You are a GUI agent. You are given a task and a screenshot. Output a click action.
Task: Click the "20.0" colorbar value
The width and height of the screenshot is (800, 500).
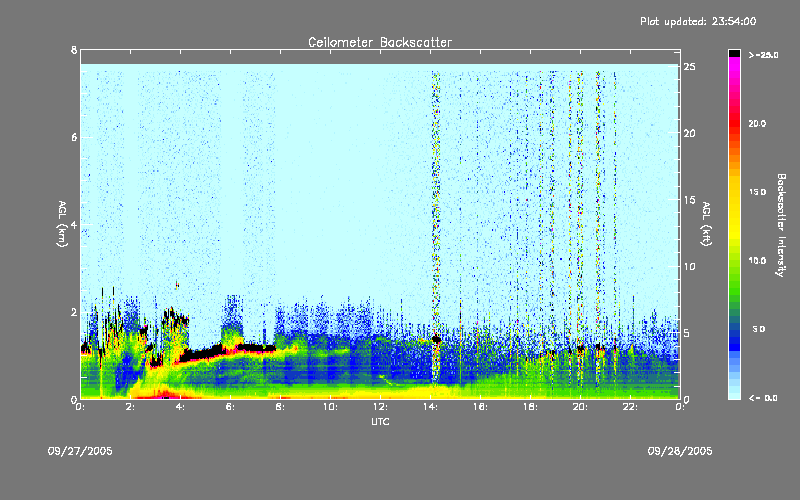[757, 123]
